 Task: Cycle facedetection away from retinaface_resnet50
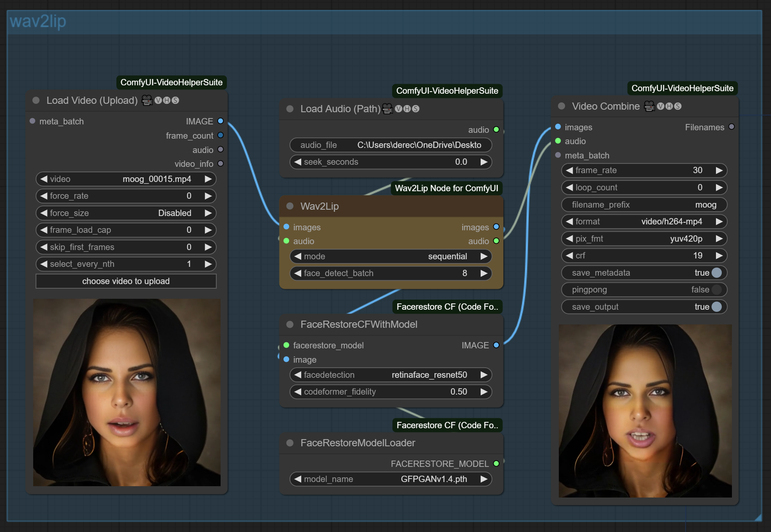(x=484, y=374)
